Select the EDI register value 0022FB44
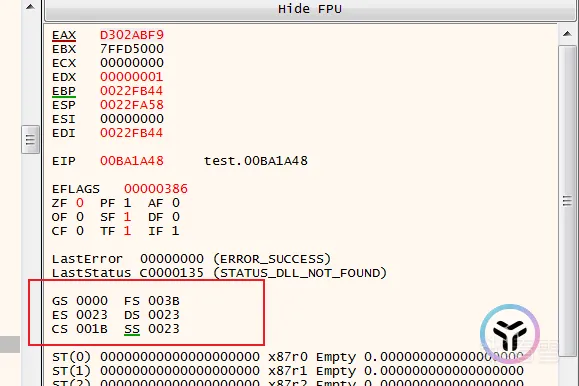 [132, 133]
